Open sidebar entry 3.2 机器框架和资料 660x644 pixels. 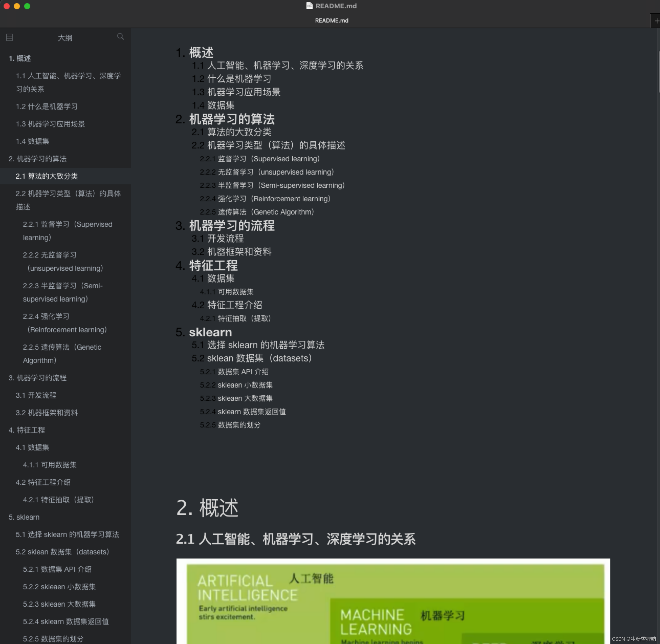[47, 413]
